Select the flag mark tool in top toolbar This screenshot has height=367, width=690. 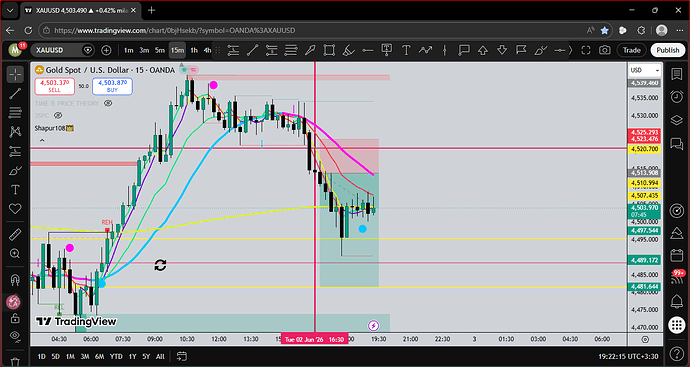pos(521,50)
